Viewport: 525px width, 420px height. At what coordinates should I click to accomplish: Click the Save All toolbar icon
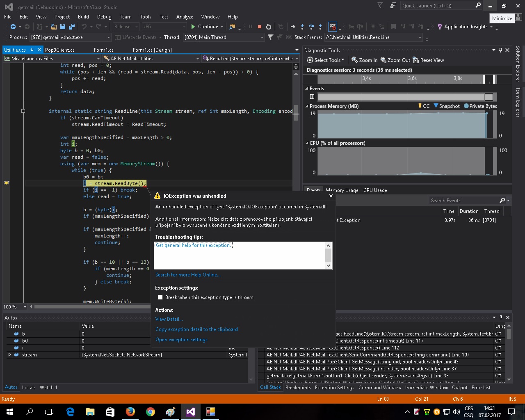(x=72, y=27)
